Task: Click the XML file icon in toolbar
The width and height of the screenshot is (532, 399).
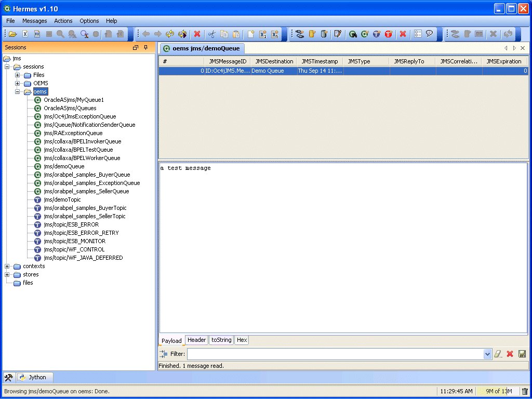Action: [25, 34]
